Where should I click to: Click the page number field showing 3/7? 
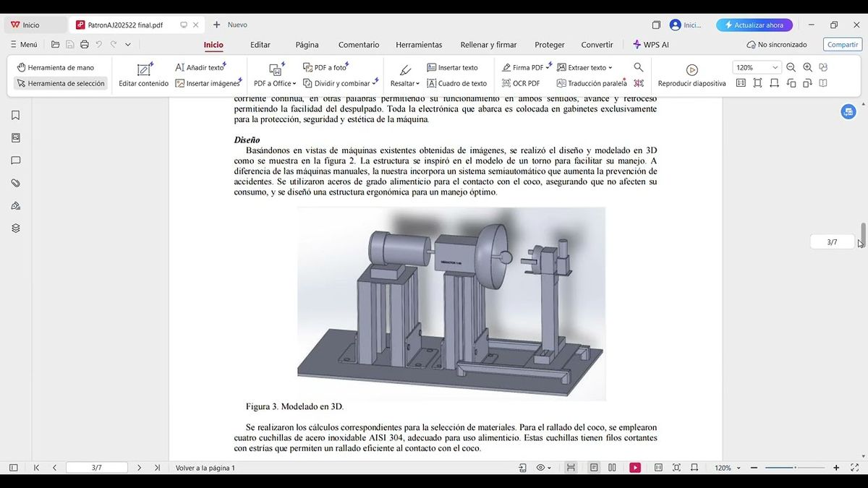click(x=96, y=468)
